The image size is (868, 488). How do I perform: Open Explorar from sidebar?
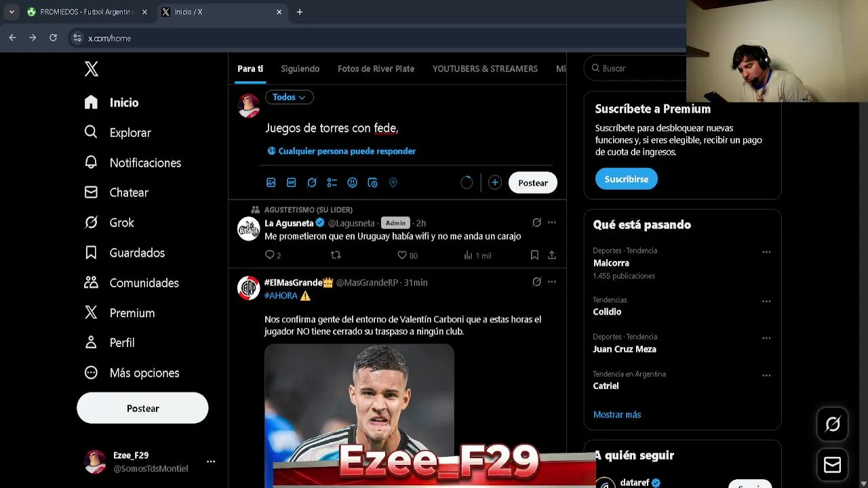click(x=118, y=133)
